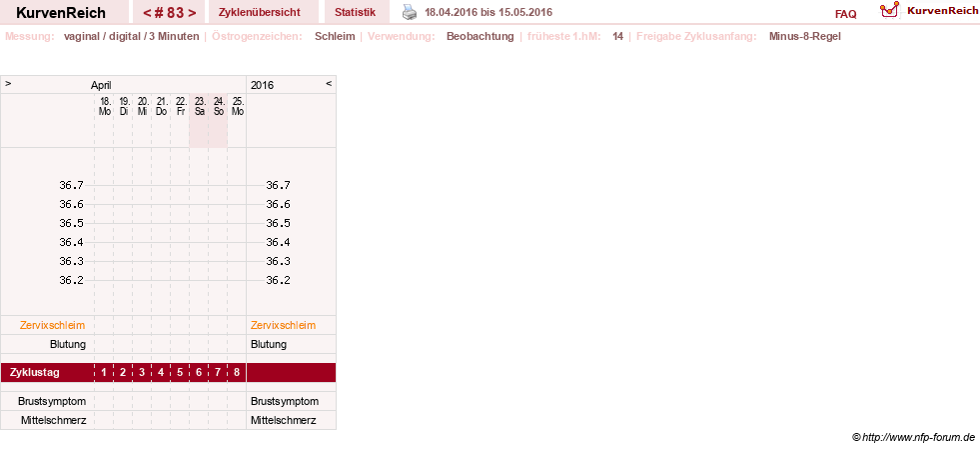Click Zyklustag number 6
The height and width of the screenshot is (449, 980).
[199, 373]
